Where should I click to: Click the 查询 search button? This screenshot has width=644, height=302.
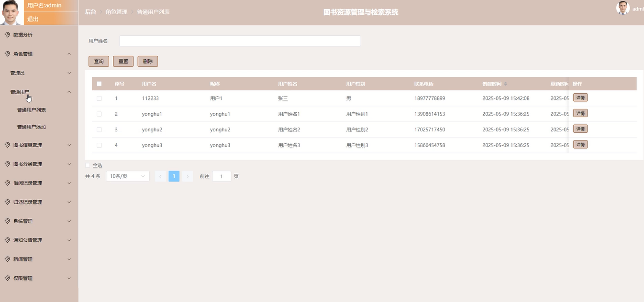pos(99,61)
